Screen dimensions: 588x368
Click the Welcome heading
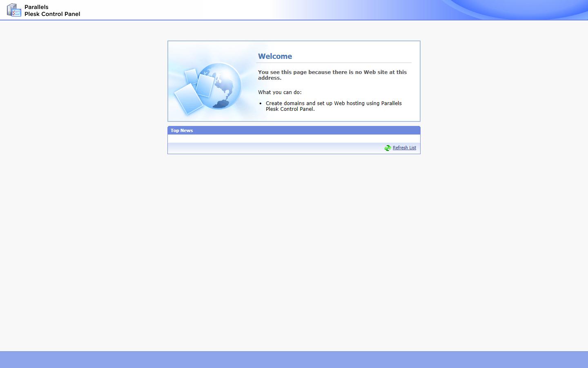275,56
